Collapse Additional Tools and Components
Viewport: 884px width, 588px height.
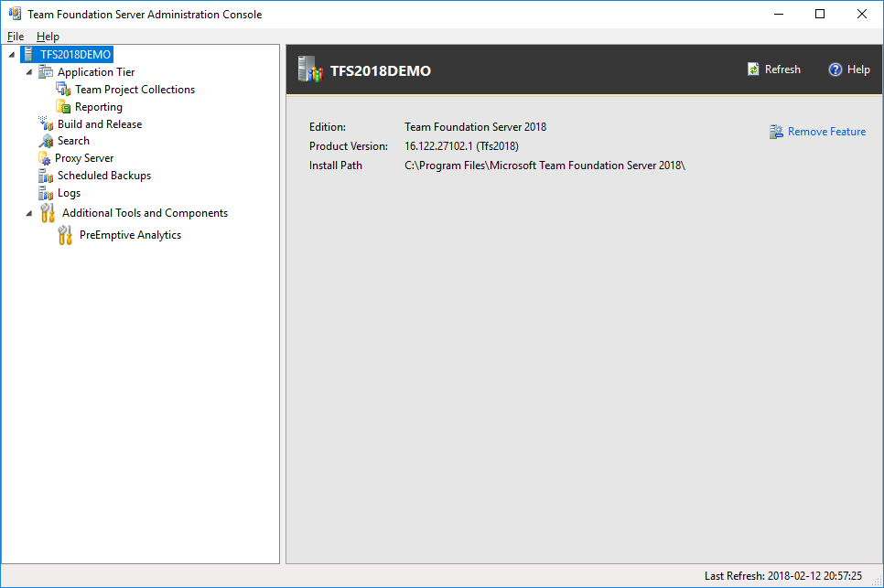point(27,212)
